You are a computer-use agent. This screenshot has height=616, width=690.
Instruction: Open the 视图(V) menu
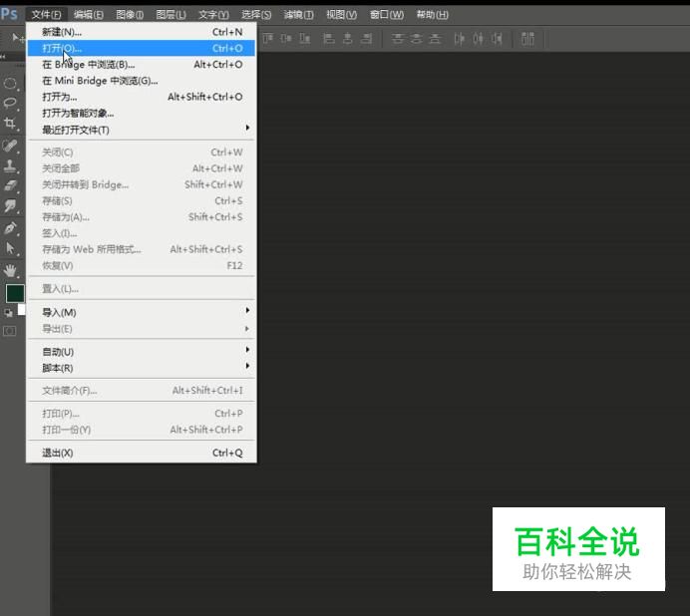point(341,15)
